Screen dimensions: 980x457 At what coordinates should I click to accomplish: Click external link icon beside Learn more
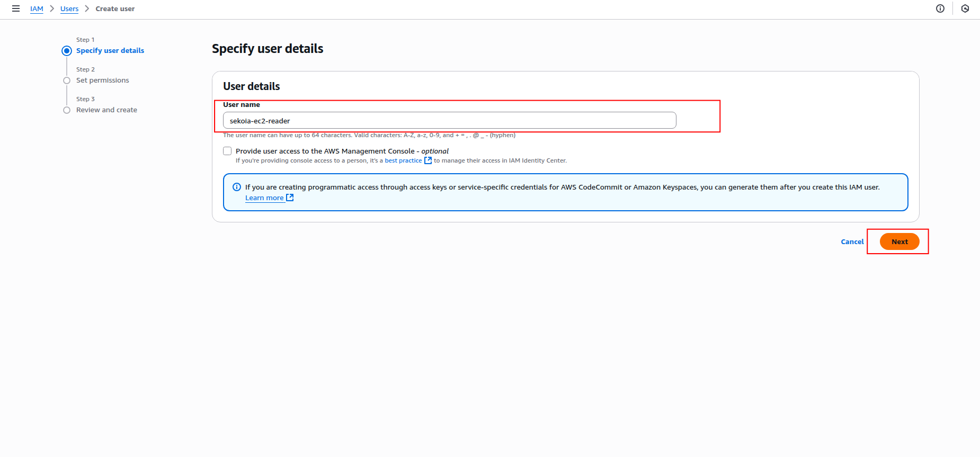[x=290, y=198]
